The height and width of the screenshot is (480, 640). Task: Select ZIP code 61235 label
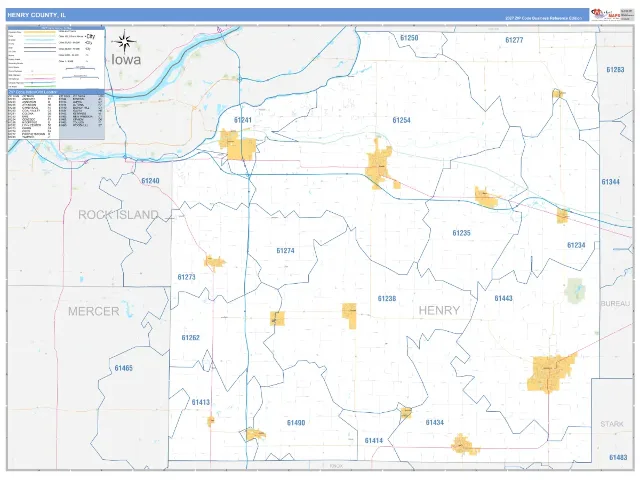pos(461,233)
